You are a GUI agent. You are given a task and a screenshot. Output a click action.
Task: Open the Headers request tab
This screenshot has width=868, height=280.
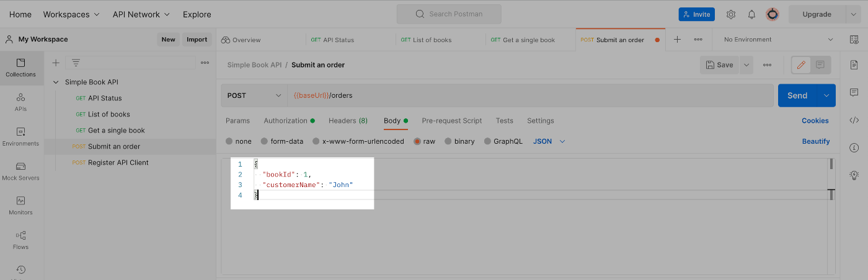tap(348, 121)
